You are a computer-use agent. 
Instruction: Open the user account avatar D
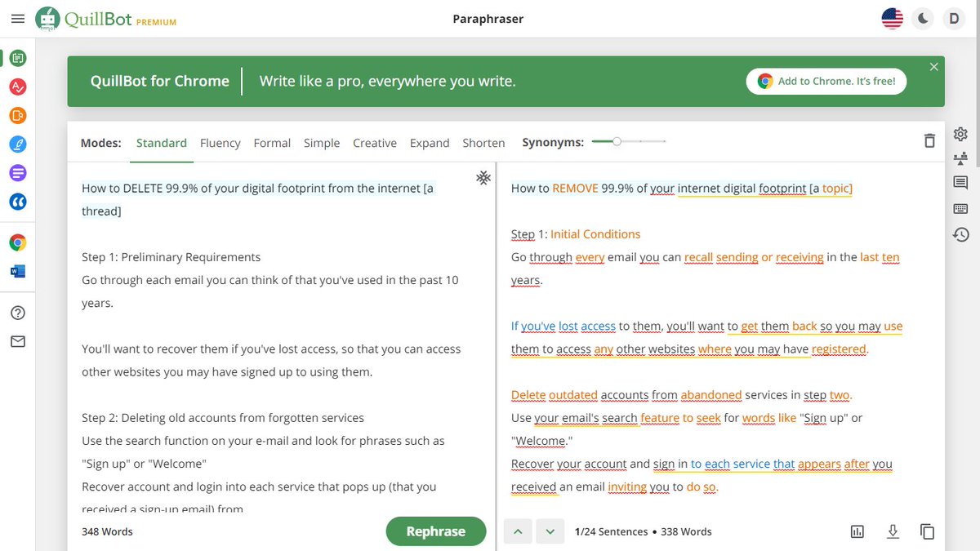point(953,18)
